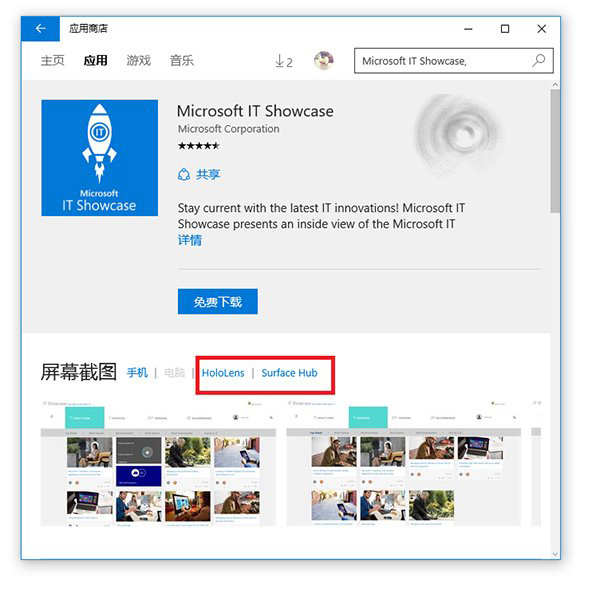Click the Microsoft Corporation publisher name
The height and width of the screenshot is (595, 600).
(x=228, y=129)
